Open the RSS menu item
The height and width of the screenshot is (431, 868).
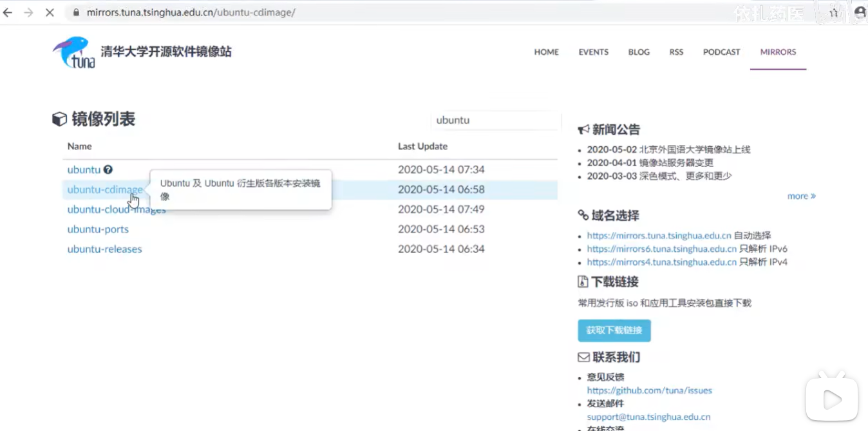(676, 52)
